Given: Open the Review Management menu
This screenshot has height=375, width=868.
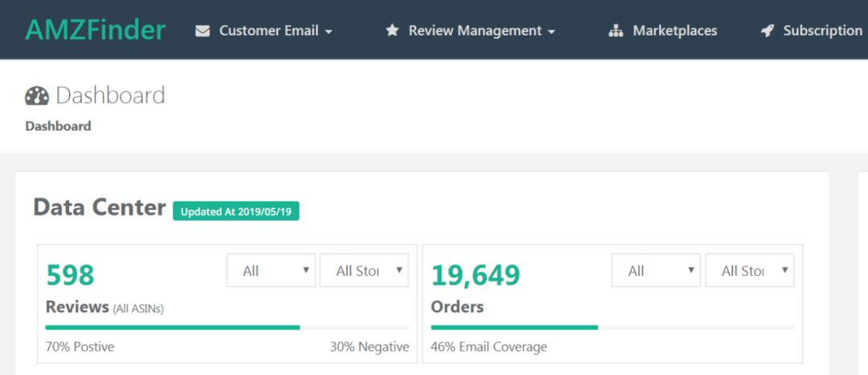Looking at the screenshot, I should (475, 31).
